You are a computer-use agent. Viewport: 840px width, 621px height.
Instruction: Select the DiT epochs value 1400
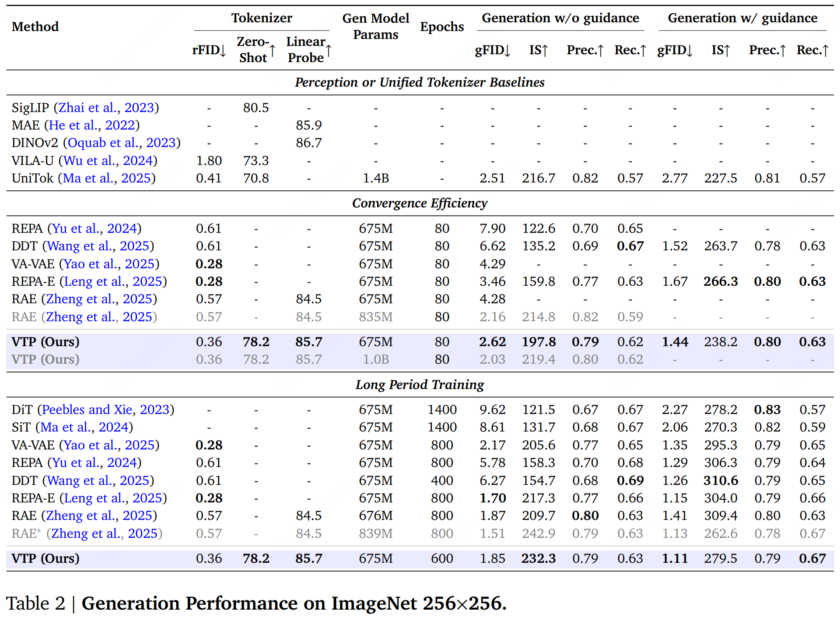[x=442, y=410]
